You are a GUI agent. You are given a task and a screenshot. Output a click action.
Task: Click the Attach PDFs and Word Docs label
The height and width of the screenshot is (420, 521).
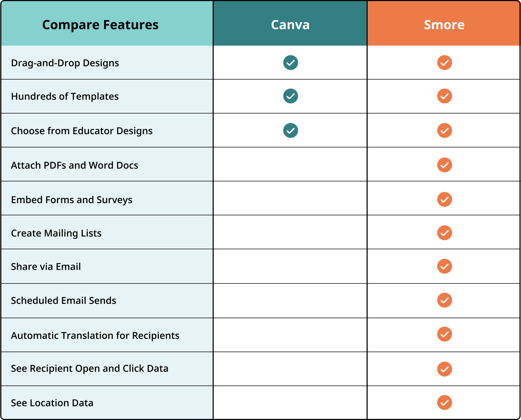click(x=75, y=165)
